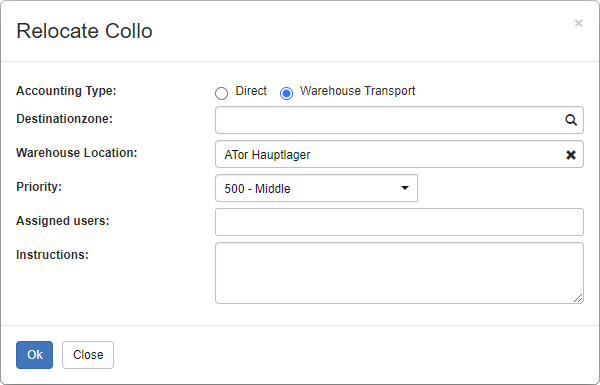Screen dimensions: 600x385
Task: Confirm with the Ok button
Action: (34, 355)
